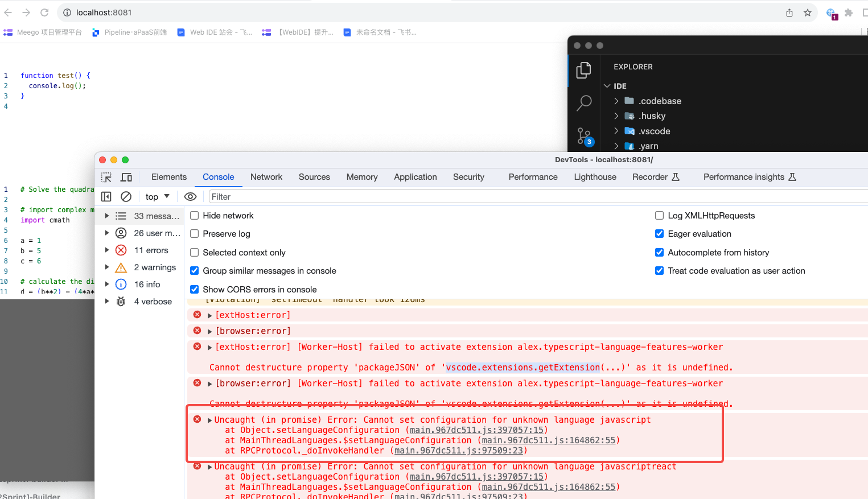The height and width of the screenshot is (499, 868).
Task: Select the inspect element tool in DevTools
Action: [x=106, y=178]
